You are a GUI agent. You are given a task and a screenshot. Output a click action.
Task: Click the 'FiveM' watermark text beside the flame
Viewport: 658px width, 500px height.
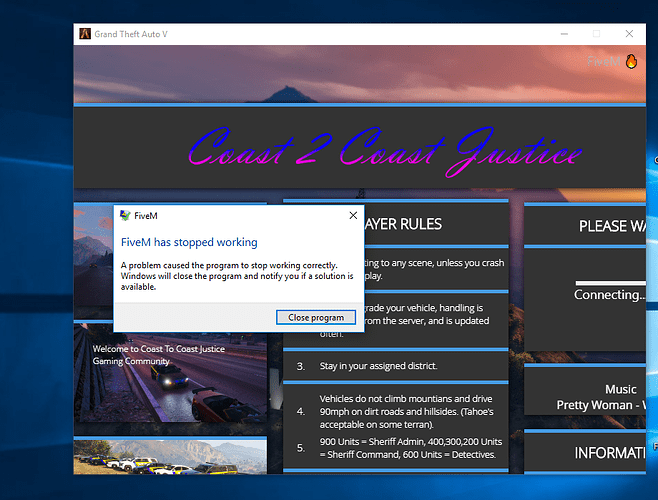coord(604,62)
